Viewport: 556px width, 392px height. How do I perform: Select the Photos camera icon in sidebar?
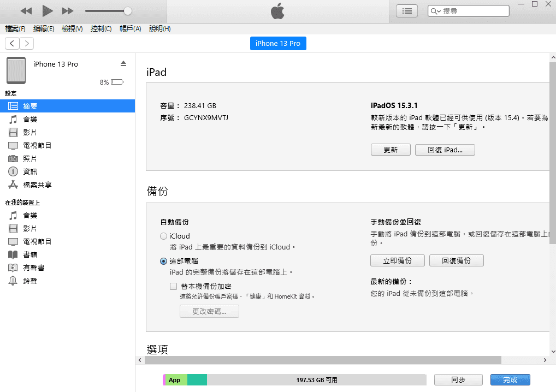(x=13, y=158)
